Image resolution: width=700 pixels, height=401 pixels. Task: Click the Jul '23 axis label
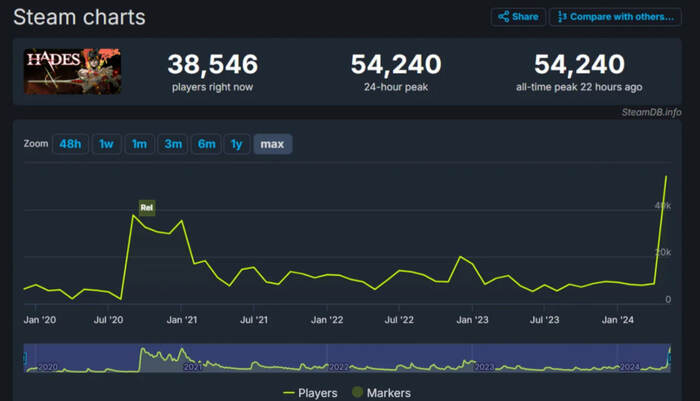[x=544, y=320]
